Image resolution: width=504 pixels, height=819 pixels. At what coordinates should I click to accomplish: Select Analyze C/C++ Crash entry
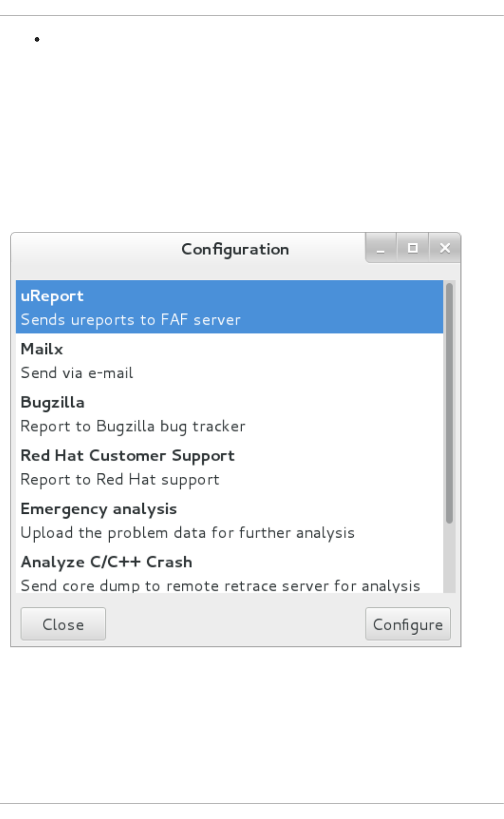coord(229,570)
